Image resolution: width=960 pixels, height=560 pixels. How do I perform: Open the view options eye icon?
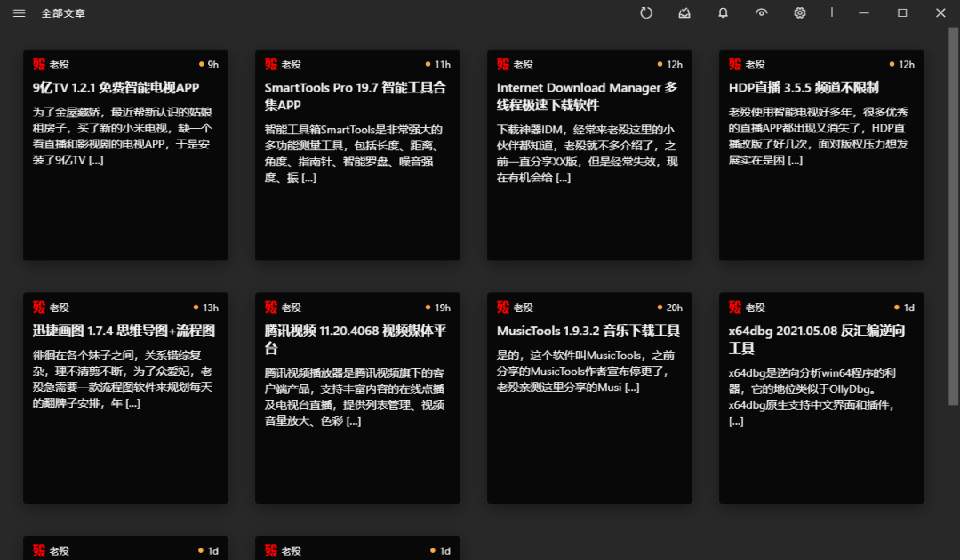[x=761, y=12]
